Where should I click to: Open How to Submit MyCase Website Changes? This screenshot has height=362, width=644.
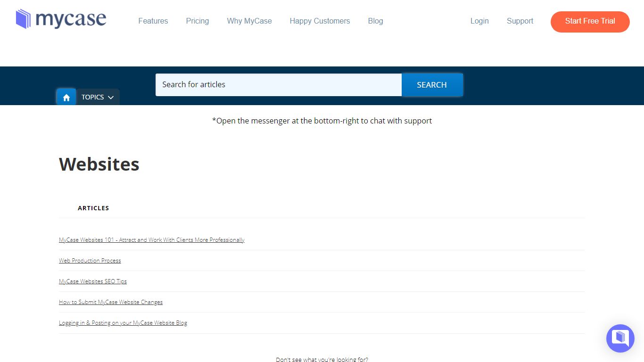[111, 302]
